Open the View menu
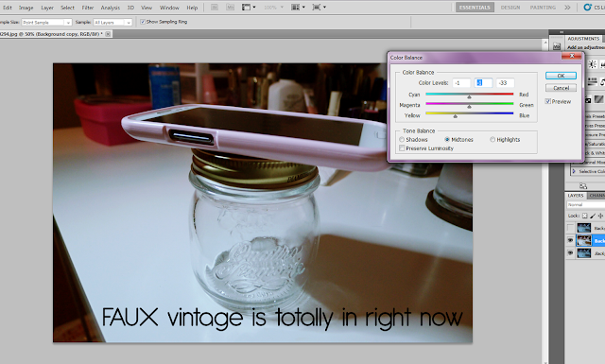The image size is (605, 364). tap(147, 8)
